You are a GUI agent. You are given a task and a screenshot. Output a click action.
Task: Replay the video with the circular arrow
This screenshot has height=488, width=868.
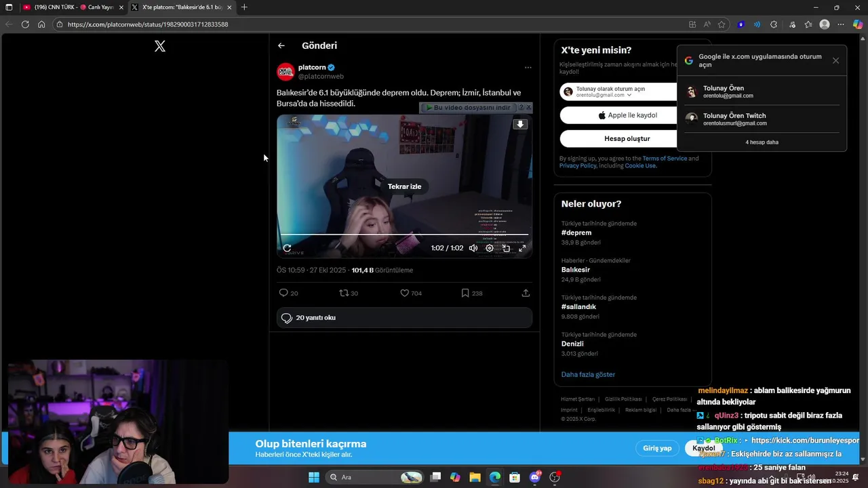coord(287,248)
